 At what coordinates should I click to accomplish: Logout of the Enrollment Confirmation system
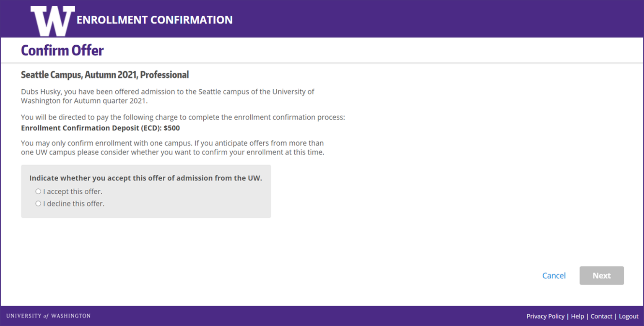628,316
